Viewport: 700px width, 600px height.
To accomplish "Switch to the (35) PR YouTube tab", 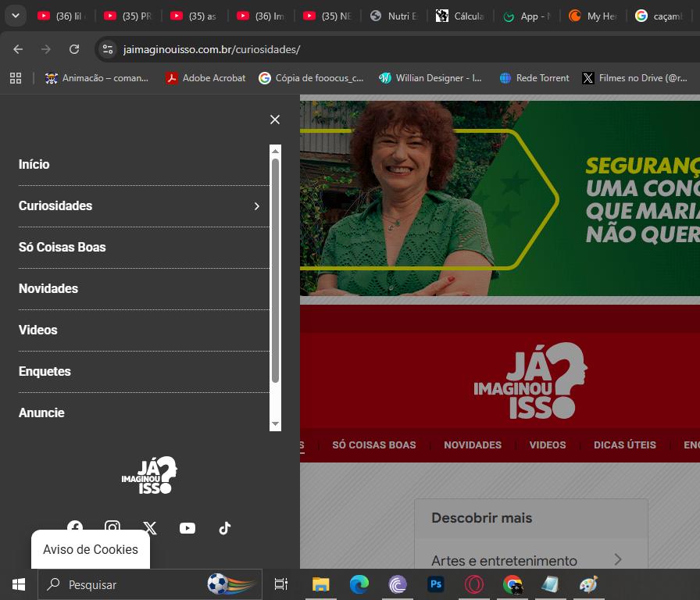I will (129, 16).
